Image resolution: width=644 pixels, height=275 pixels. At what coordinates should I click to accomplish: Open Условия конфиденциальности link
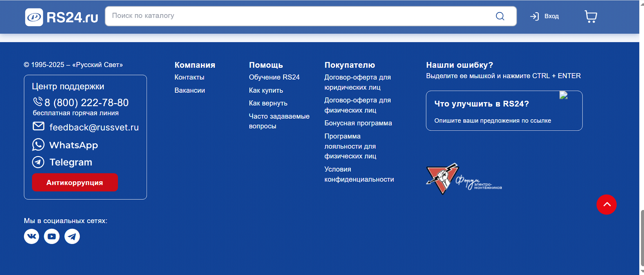(x=359, y=174)
